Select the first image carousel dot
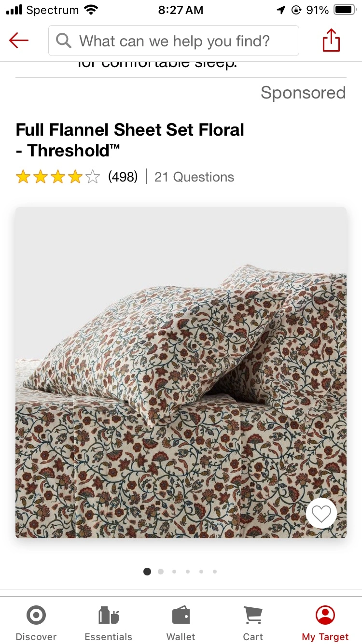 coord(147,572)
